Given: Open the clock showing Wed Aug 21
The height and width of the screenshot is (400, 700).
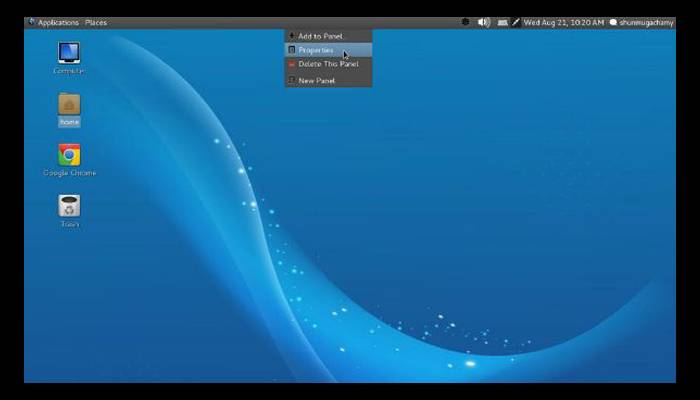Looking at the screenshot, I should [564, 22].
